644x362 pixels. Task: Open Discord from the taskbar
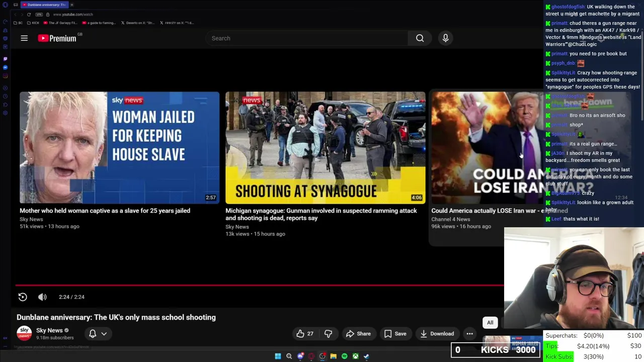tap(300, 356)
